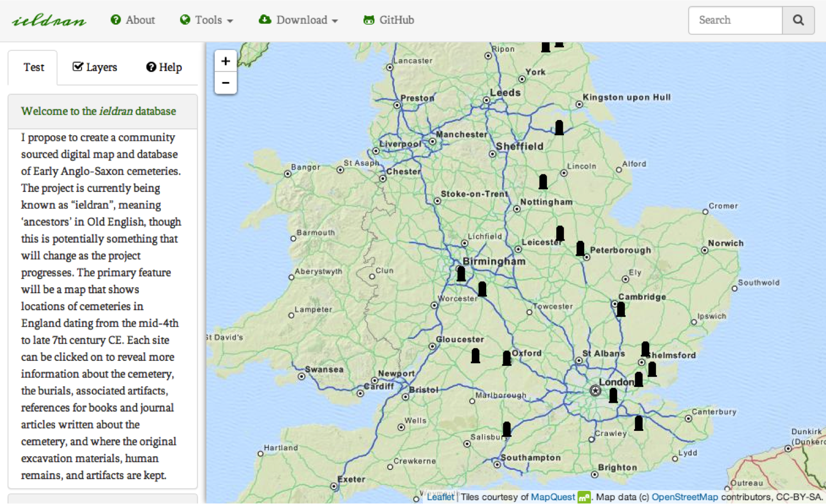Click cemetery marker beside Leicester
Image resolution: width=826 pixels, height=504 pixels.
(x=560, y=233)
